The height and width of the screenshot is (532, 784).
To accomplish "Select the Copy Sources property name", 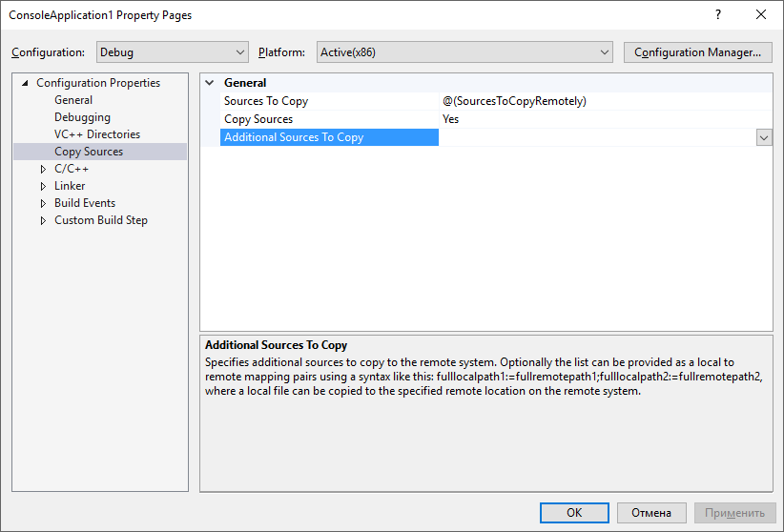I will 258,119.
